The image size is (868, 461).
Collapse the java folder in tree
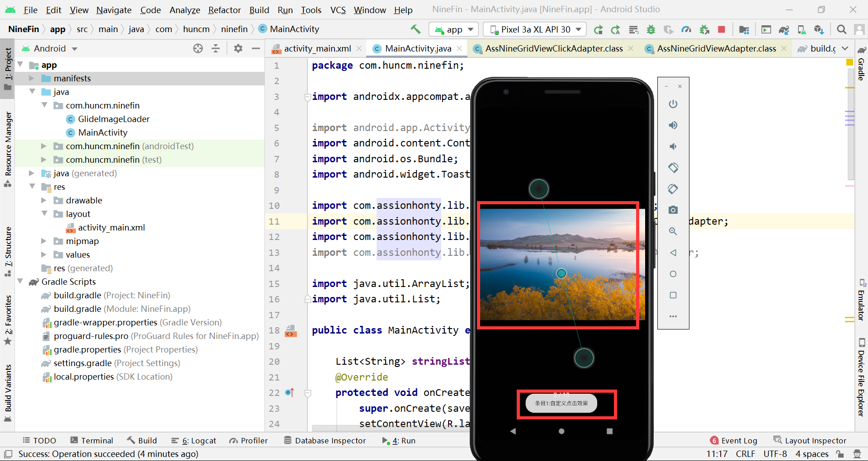(x=32, y=92)
